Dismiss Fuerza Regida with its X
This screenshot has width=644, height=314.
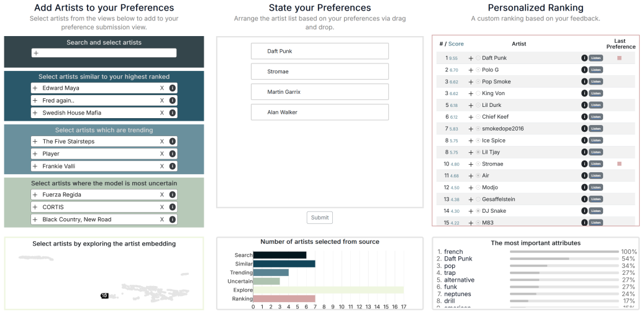click(x=162, y=195)
